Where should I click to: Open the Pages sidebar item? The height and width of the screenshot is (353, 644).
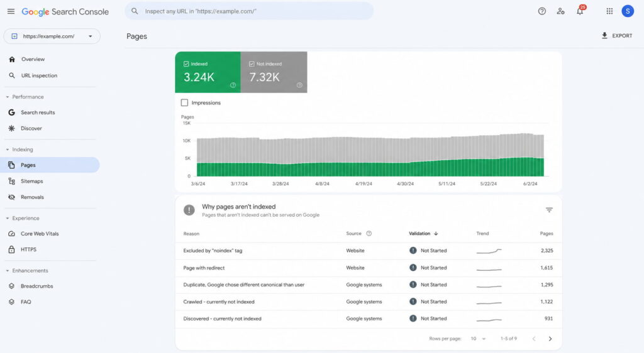[50, 165]
